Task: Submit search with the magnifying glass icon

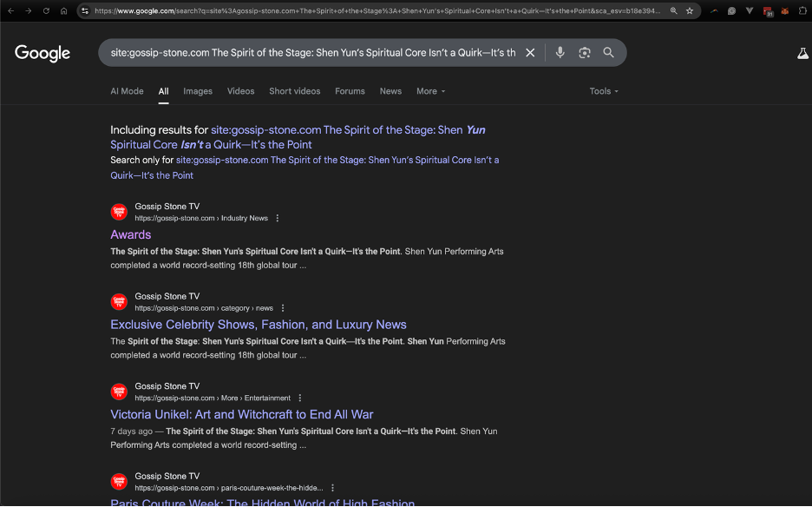Action: pyautogui.click(x=608, y=52)
